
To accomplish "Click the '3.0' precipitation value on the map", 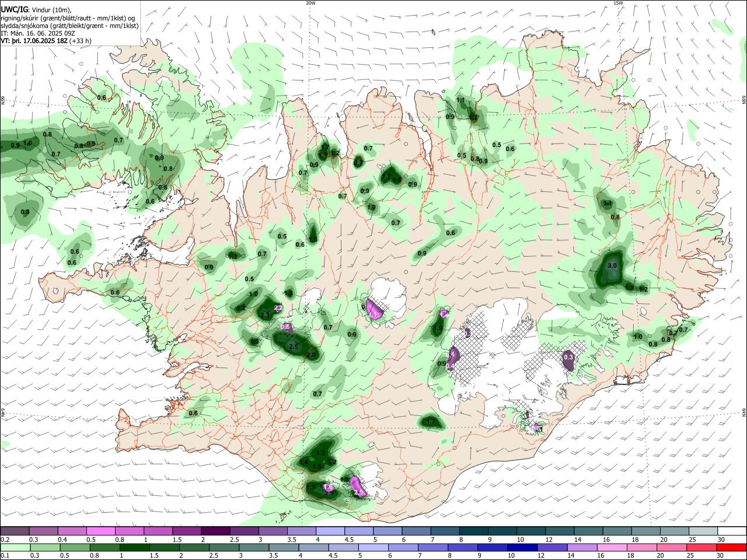I will (612, 265).
